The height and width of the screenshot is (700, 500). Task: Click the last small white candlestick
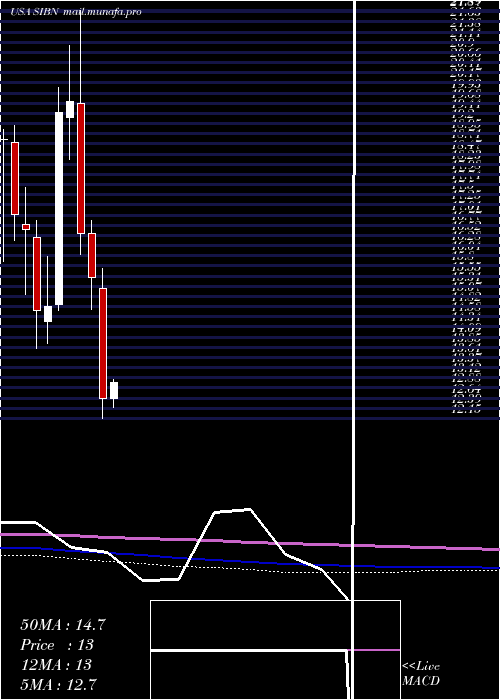(x=114, y=390)
